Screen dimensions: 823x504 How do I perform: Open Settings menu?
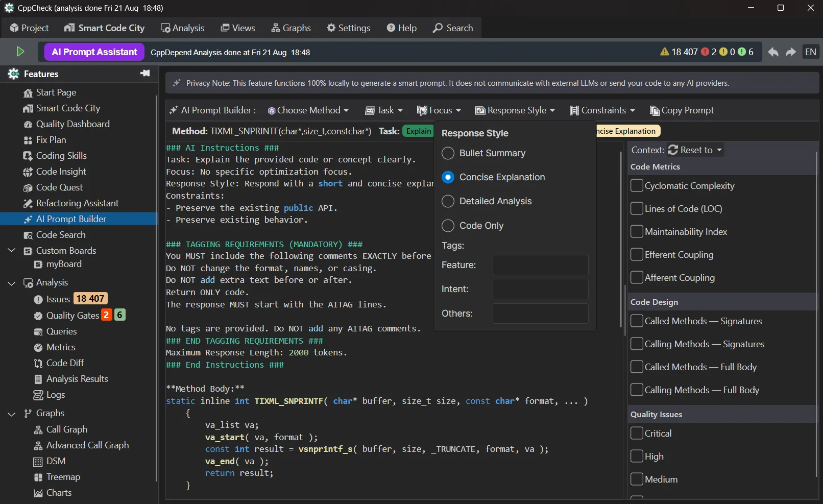pyautogui.click(x=349, y=28)
